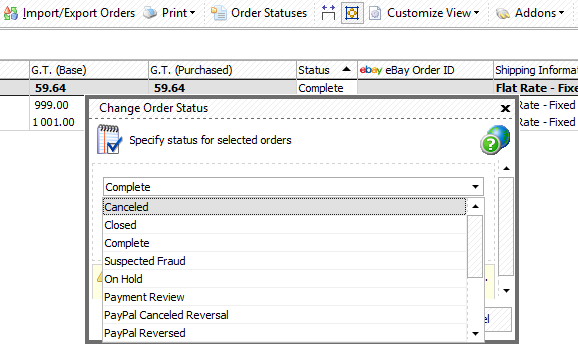Choose Suspected Fraud status option
578x362 pixels.
284,261
